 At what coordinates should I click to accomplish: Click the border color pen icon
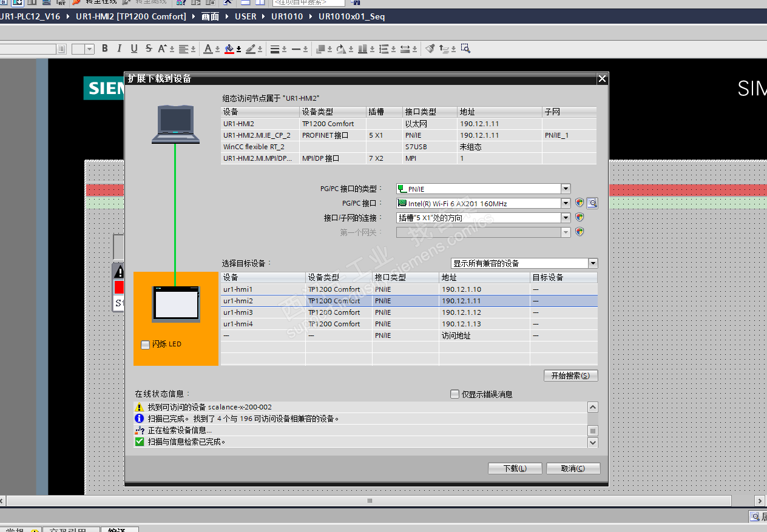click(251, 49)
